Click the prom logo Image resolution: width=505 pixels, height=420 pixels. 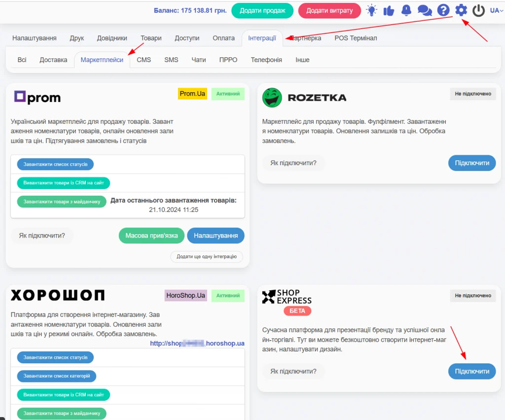(x=37, y=97)
